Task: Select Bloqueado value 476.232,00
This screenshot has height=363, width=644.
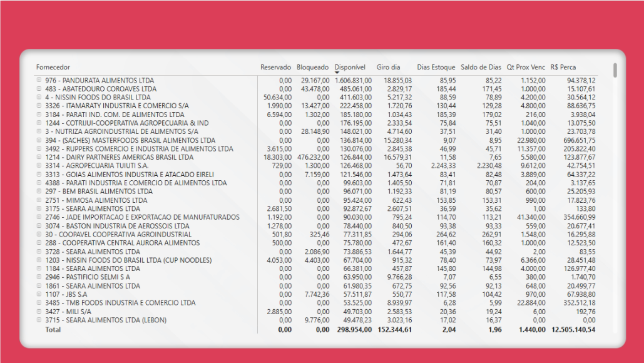Action: click(314, 157)
